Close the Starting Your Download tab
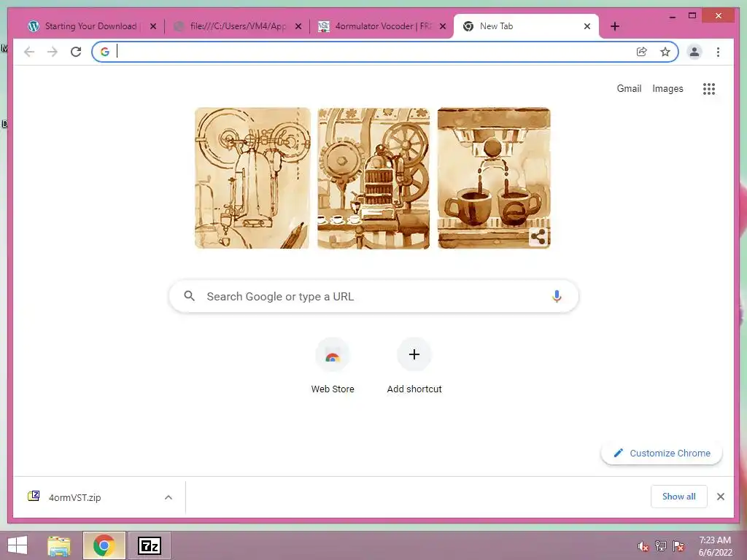 click(x=153, y=26)
